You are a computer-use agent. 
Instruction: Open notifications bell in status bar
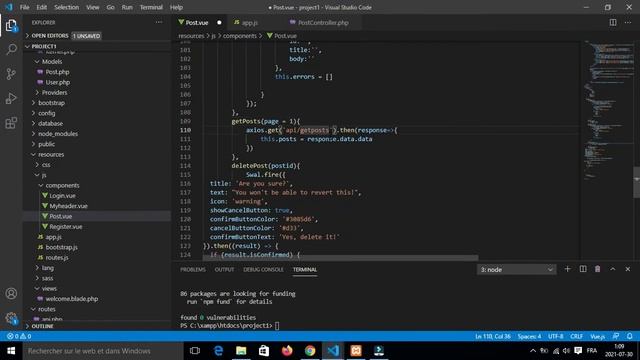(x=630, y=336)
